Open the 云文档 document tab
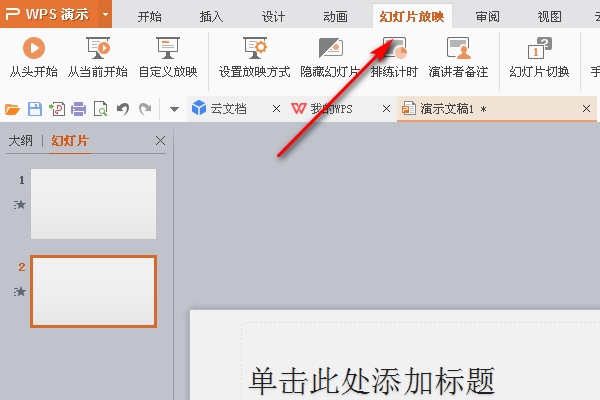The image size is (600, 400). pos(229,109)
